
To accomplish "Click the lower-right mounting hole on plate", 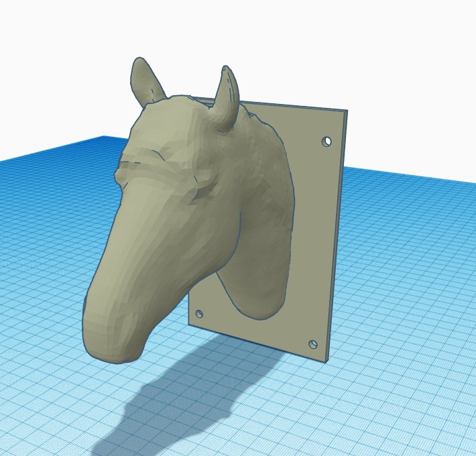I will [x=313, y=344].
